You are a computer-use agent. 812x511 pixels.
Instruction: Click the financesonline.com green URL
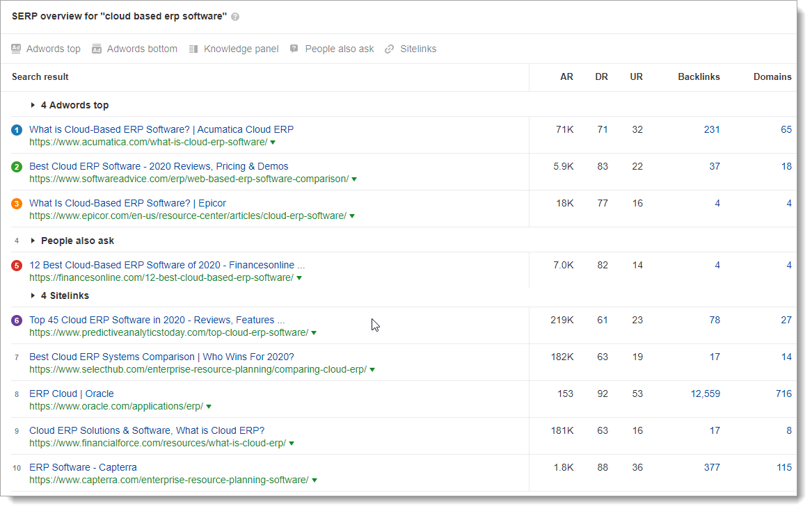(161, 277)
